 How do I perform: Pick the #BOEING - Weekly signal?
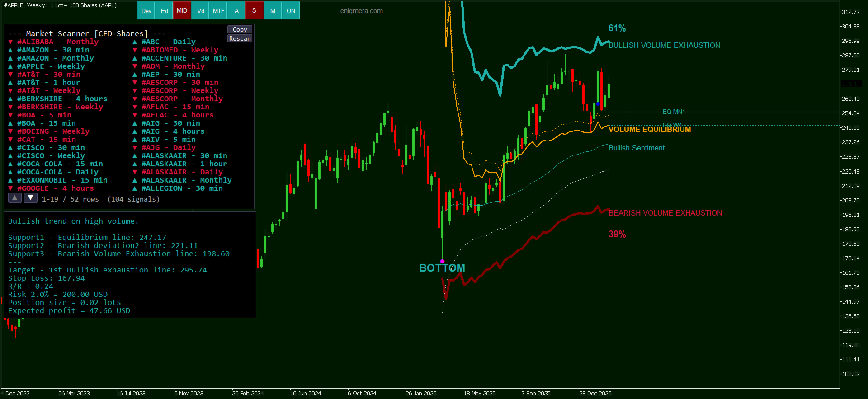tap(49, 131)
